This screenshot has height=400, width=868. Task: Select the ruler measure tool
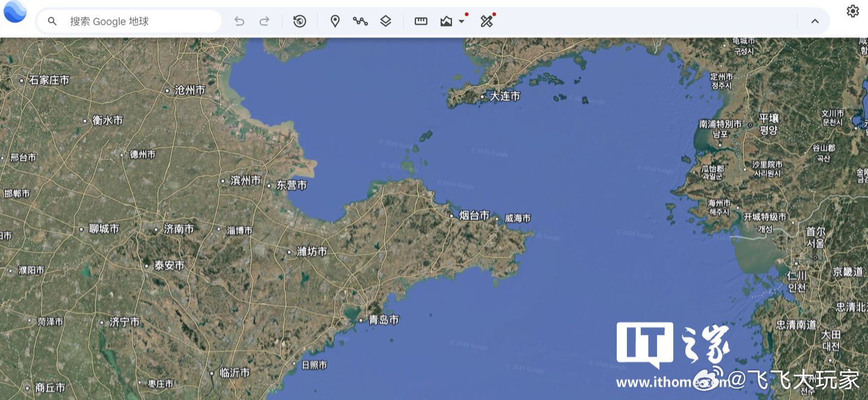click(x=421, y=21)
